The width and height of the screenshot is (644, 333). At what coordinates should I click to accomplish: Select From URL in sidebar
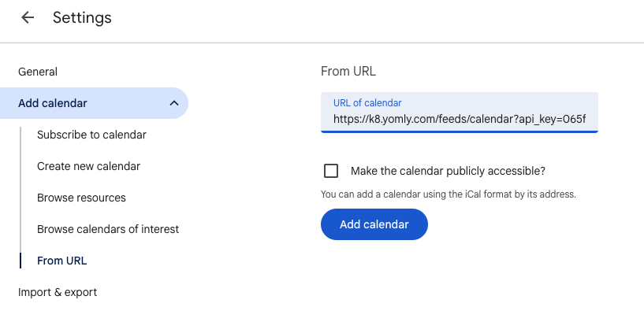click(x=61, y=261)
